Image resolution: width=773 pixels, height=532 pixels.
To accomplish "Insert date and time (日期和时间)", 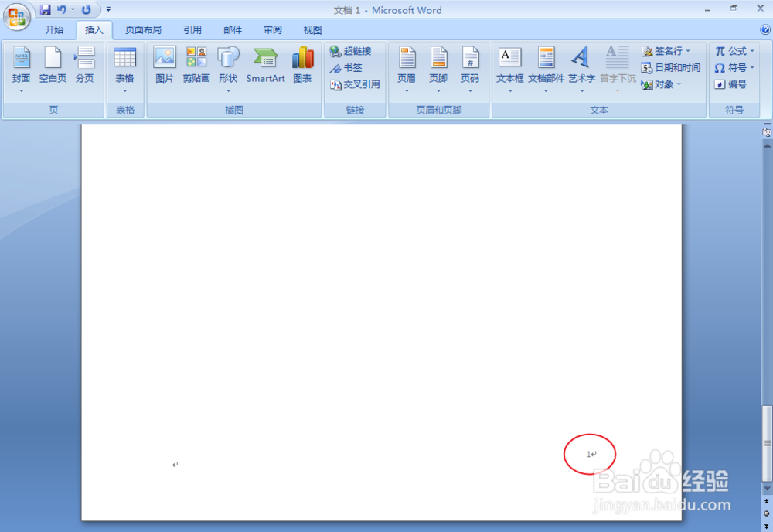I will pyautogui.click(x=671, y=67).
